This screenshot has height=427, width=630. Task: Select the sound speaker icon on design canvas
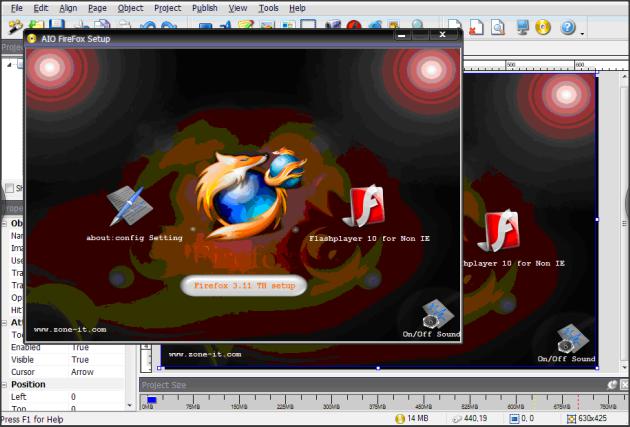click(573, 338)
